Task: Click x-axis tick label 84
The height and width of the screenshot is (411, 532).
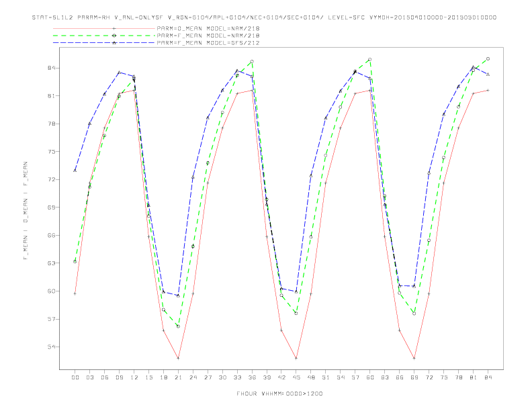Action: 488,377
